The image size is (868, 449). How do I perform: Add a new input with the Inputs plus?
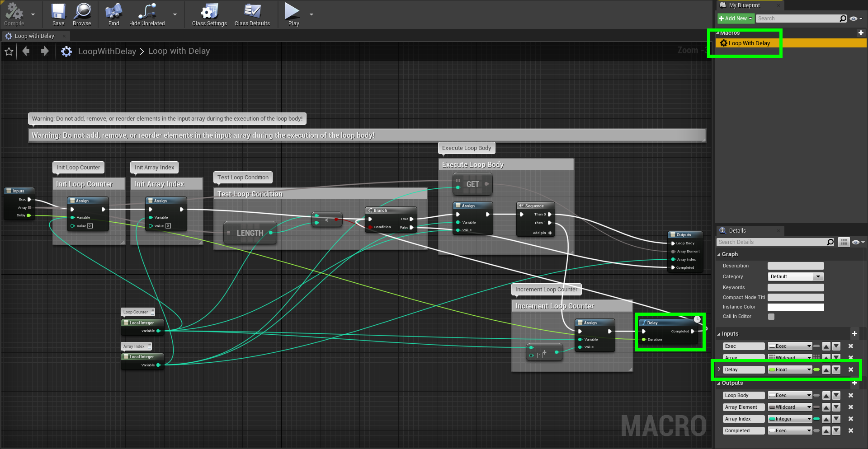tap(854, 334)
